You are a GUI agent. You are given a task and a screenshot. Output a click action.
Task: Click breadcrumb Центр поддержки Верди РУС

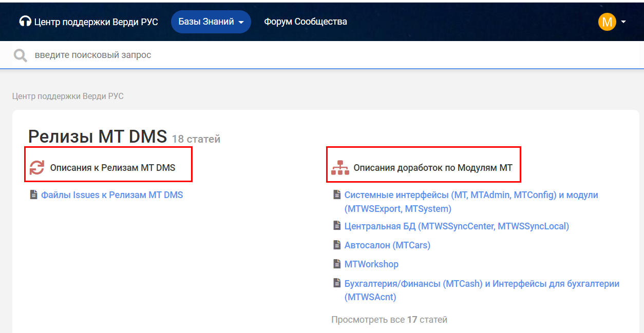click(68, 96)
